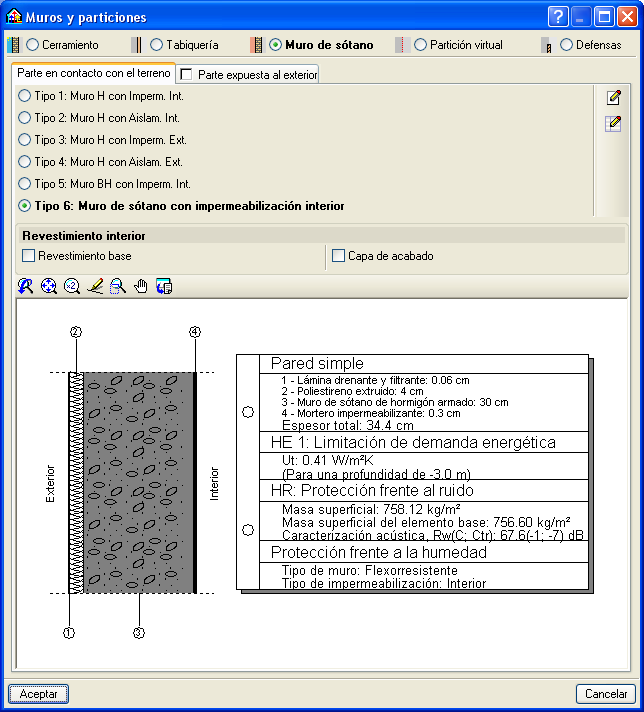Enable the Revestimiento base checkbox
The height and width of the screenshot is (712, 644).
pyautogui.click(x=29, y=256)
